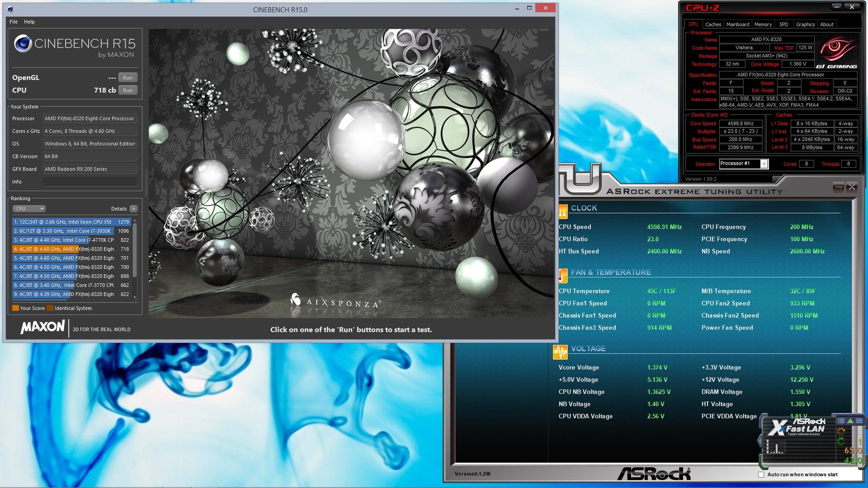Click the Fan & Temperature thermometer icon
Viewport: 868px width, 488px height.
(x=562, y=275)
